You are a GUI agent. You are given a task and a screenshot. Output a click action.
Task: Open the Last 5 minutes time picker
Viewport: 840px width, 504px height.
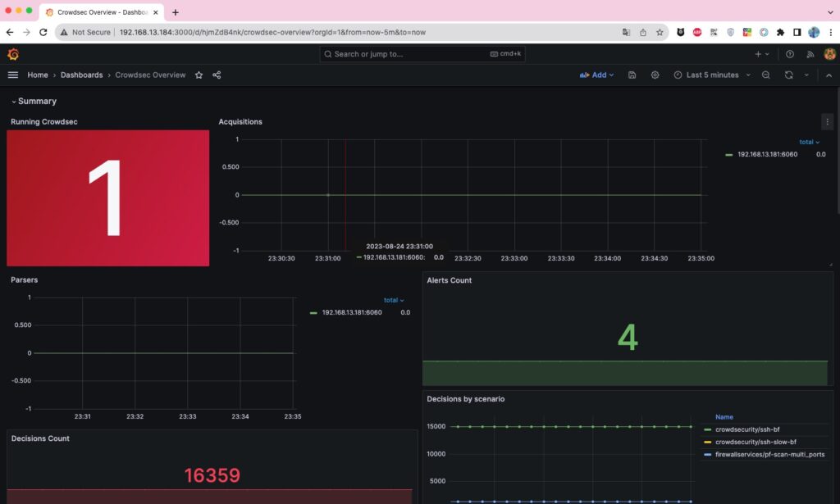click(x=712, y=75)
